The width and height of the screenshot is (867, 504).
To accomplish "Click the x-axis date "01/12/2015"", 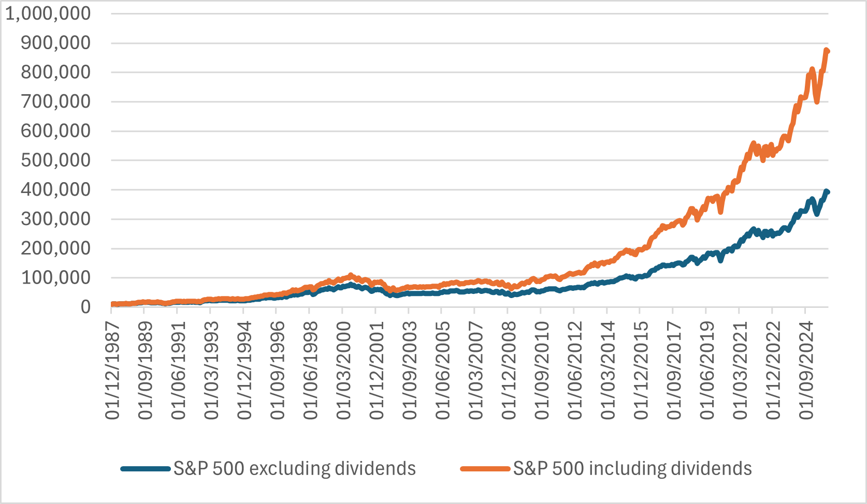I will click(x=641, y=370).
